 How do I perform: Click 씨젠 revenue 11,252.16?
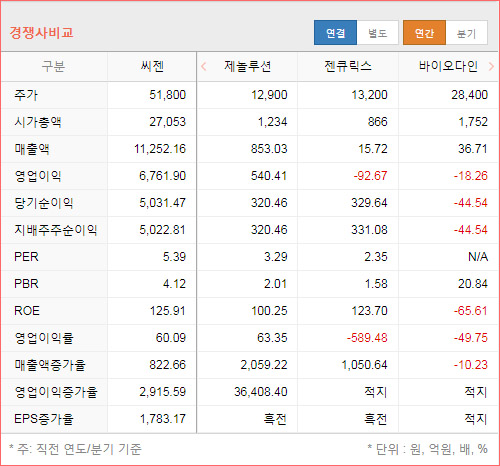(160, 149)
